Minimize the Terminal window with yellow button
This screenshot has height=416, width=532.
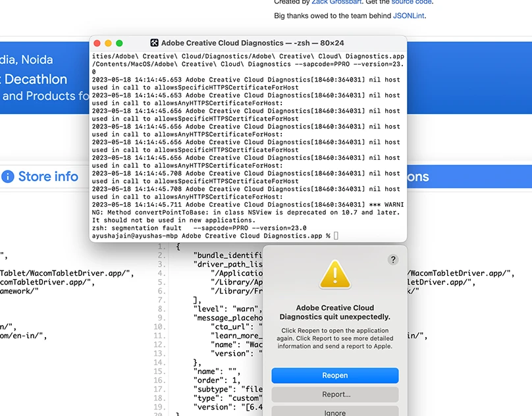pos(109,43)
